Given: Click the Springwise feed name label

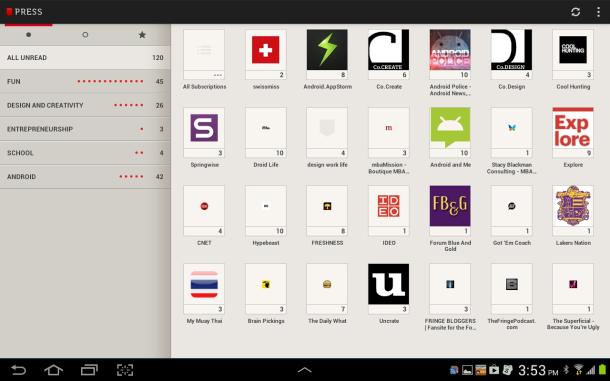Looking at the screenshot, I should tap(204, 165).
